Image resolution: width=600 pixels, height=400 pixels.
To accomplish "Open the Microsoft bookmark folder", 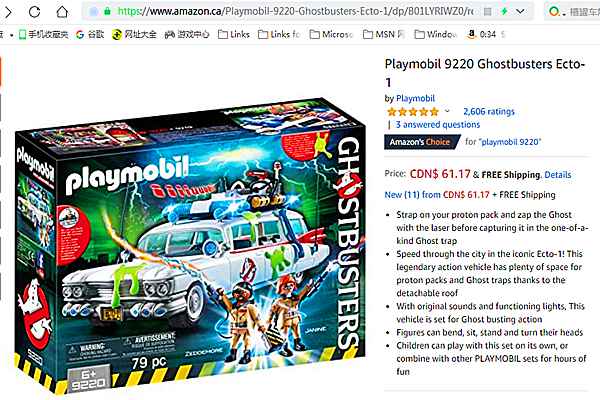I will 331,34.
